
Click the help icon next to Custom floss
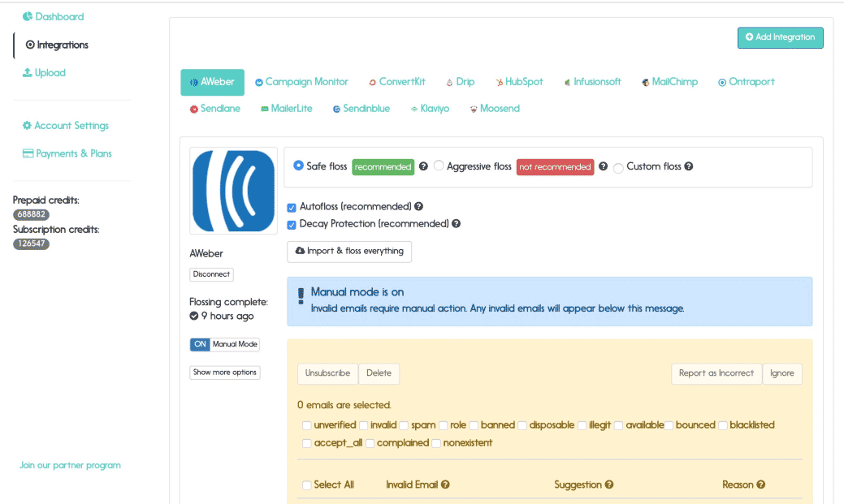click(x=689, y=166)
